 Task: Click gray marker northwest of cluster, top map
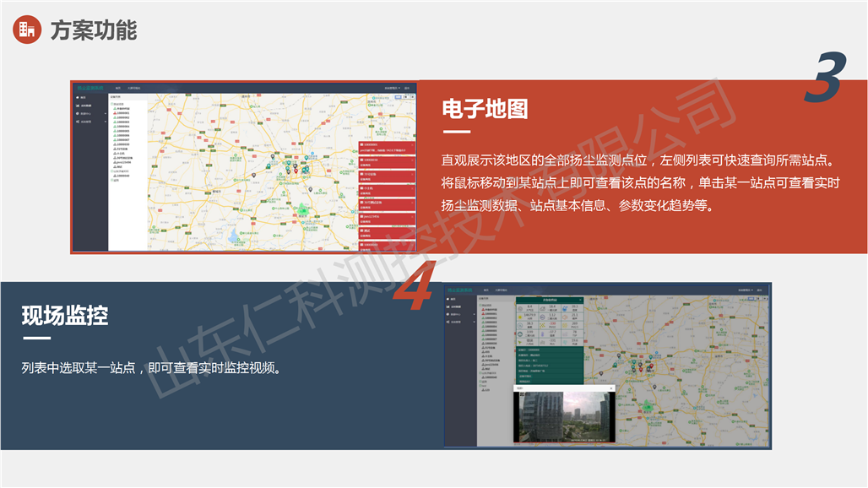coord(273,156)
